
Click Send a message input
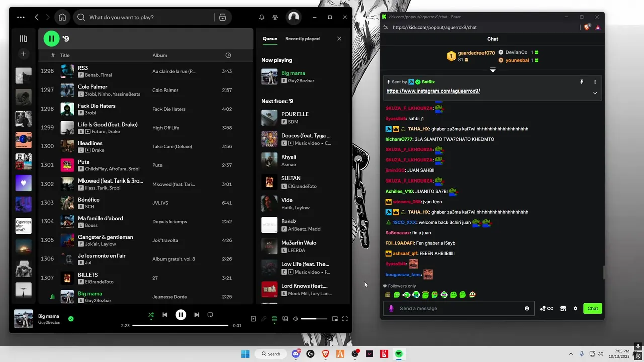460,308
